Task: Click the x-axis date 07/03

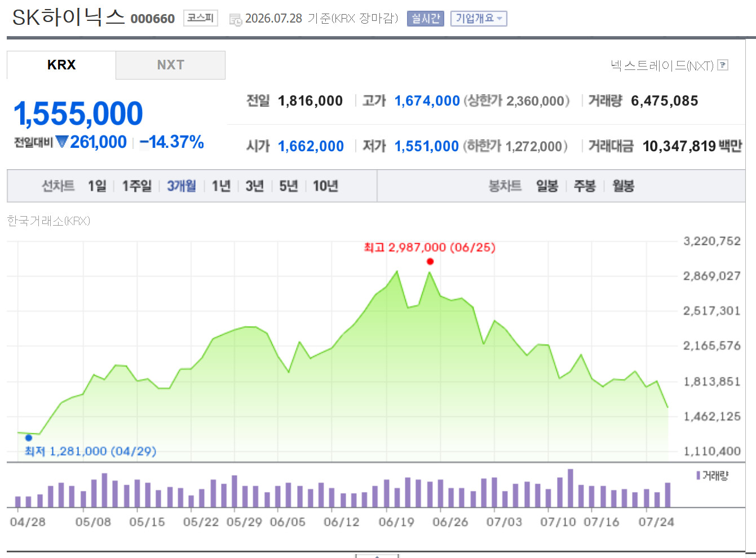Action: pos(505,522)
